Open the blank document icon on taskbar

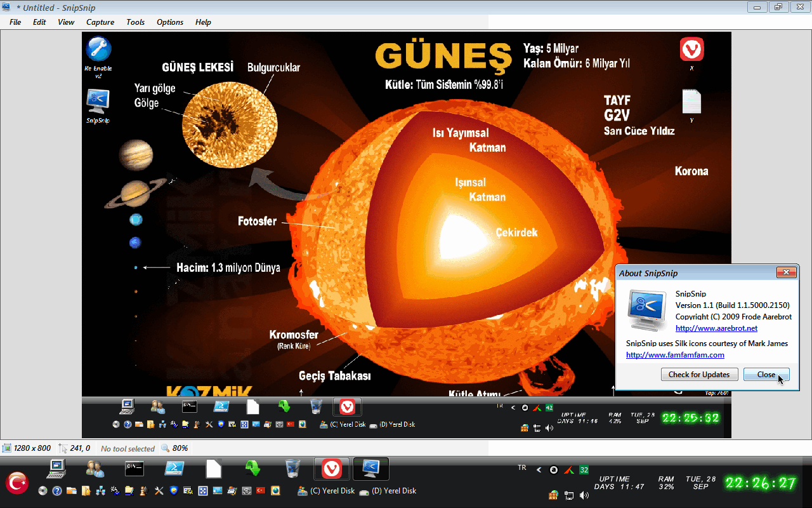[x=214, y=469]
